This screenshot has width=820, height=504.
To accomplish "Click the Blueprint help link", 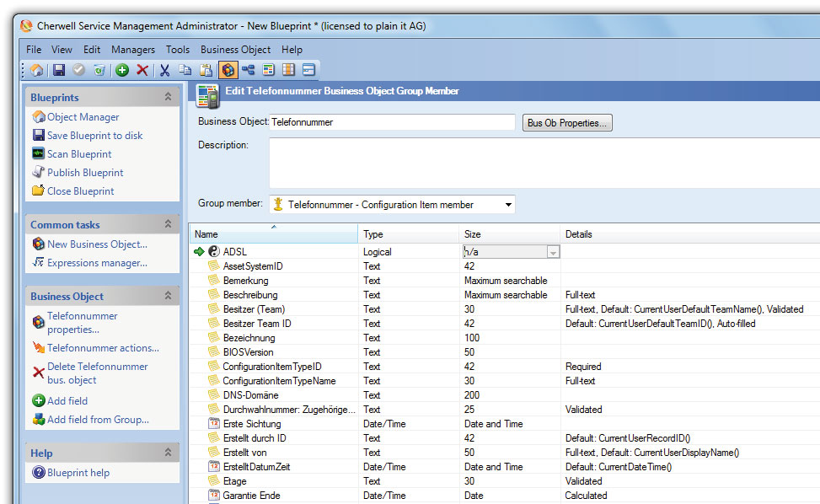I will point(78,473).
